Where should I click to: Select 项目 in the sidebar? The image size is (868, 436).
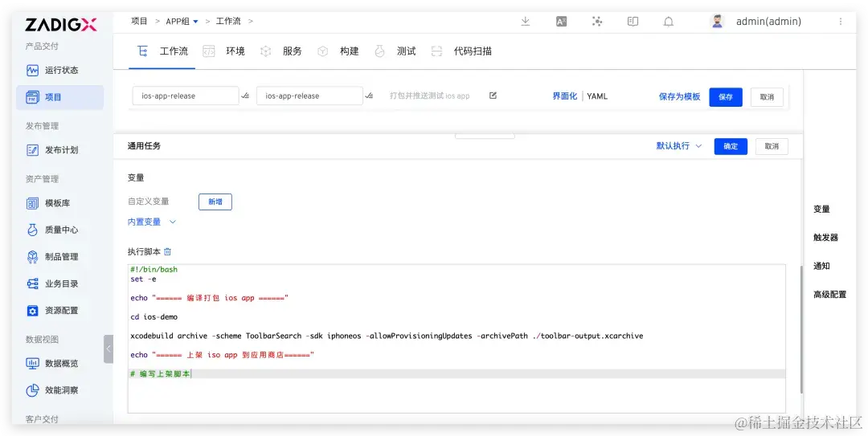pos(59,97)
